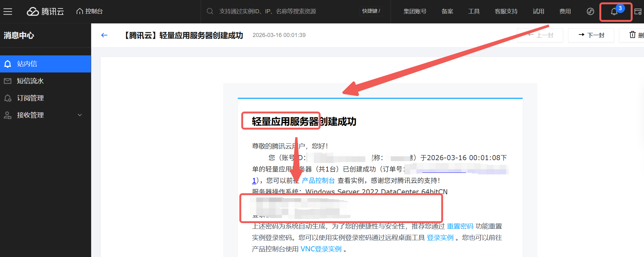Click 下一封 next message button
Viewport: 644px width, 257px height.
pos(591,35)
